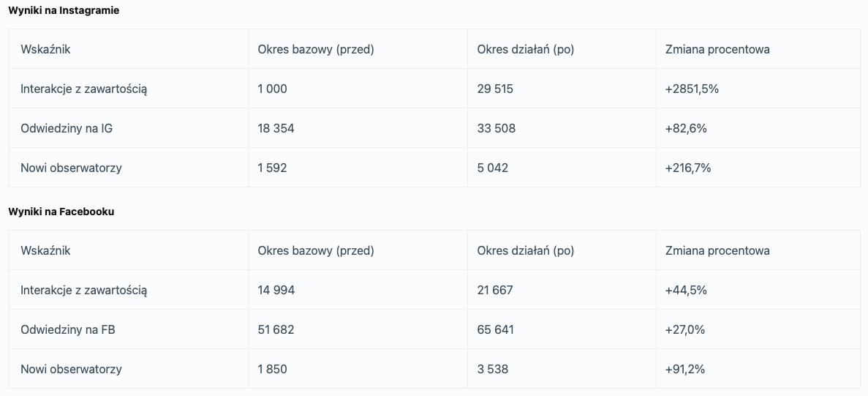Select the 1 000 baseline value cell

[x=273, y=89]
